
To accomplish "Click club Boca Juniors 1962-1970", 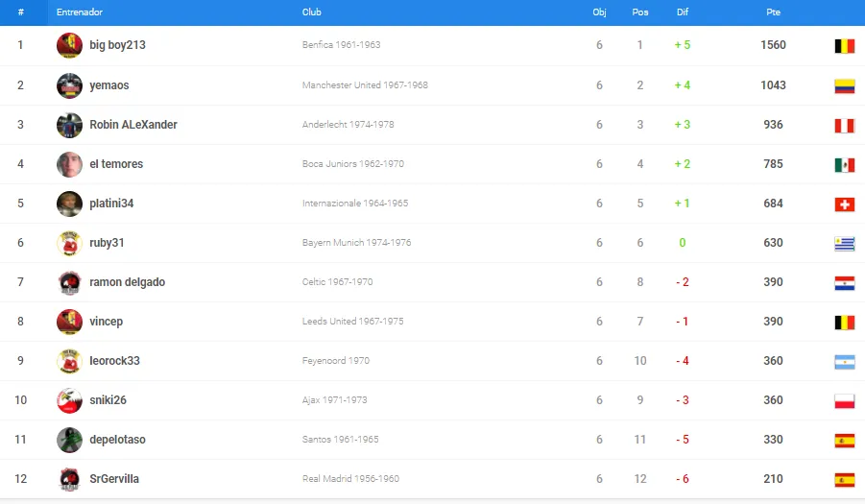I will tap(353, 164).
